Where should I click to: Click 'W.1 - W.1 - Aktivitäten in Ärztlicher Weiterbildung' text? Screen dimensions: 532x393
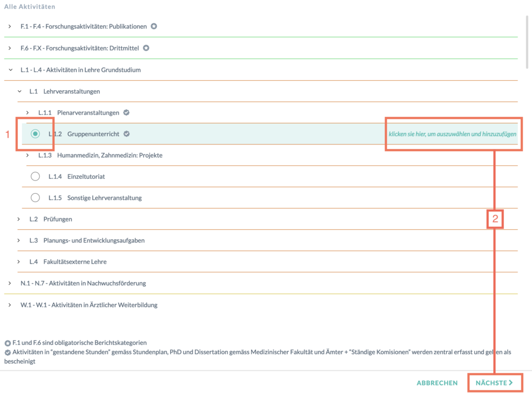[x=89, y=305]
